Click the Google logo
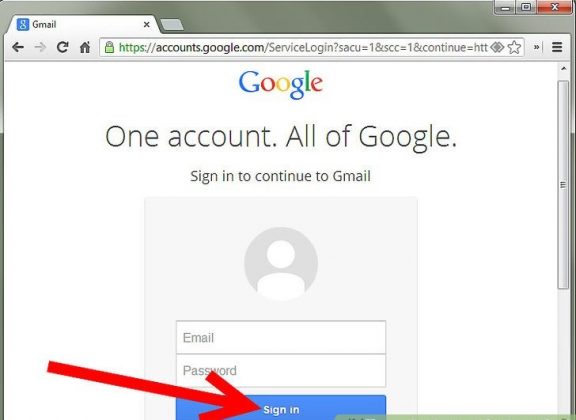 281,85
